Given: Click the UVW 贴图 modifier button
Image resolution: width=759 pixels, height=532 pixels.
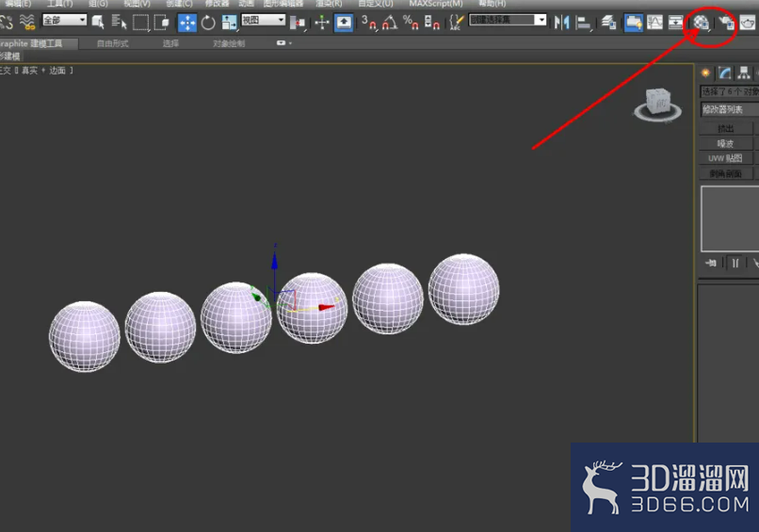Looking at the screenshot, I should click(726, 158).
